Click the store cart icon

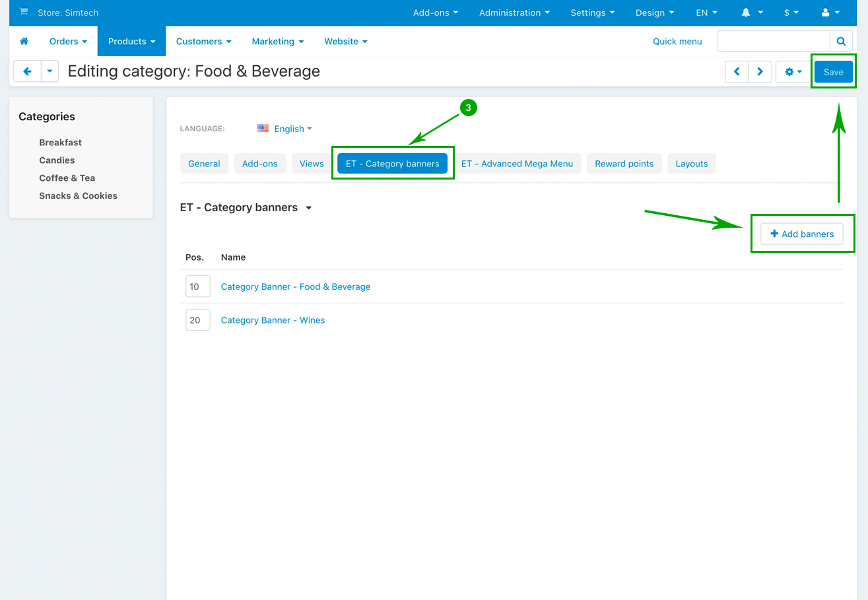24,12
